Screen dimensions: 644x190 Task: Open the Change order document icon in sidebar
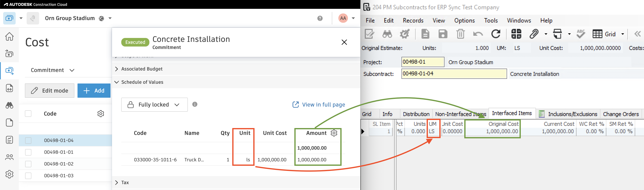pyautogui.click(x=9, y=88)
